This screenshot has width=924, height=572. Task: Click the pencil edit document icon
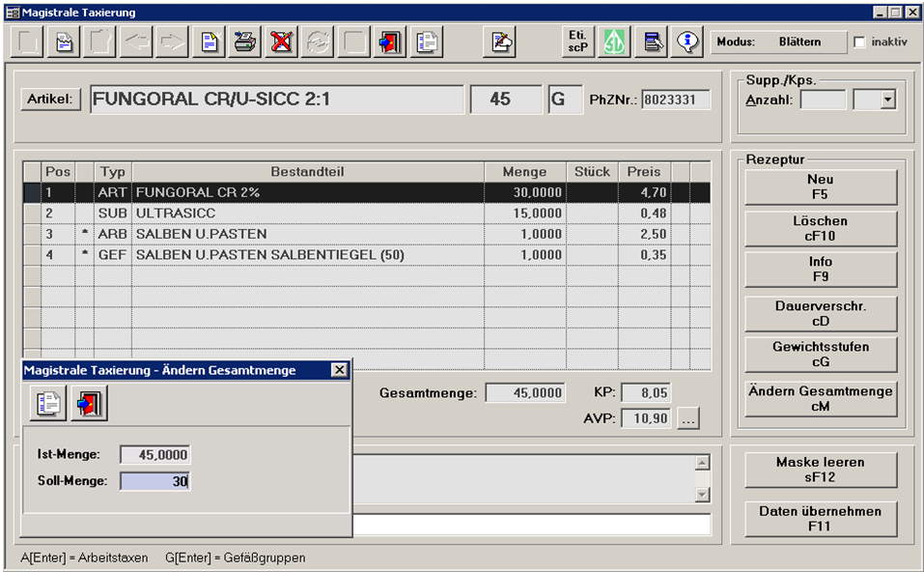coord(502,43)
